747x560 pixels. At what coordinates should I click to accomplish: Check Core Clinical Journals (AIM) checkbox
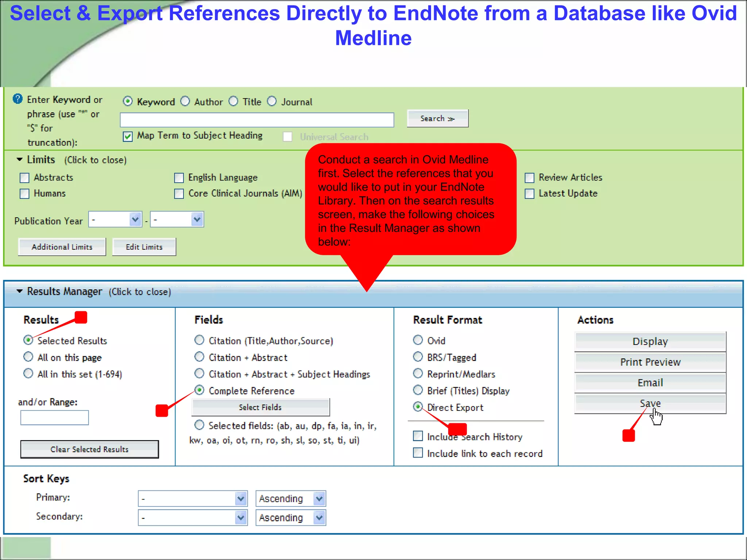[x=179, y=194]
